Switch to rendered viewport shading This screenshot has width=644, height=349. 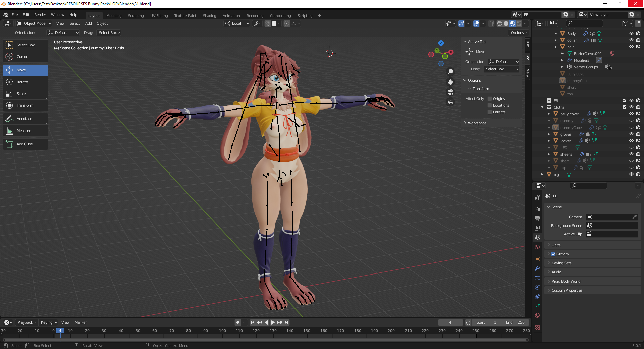click(x=519, y=23)
